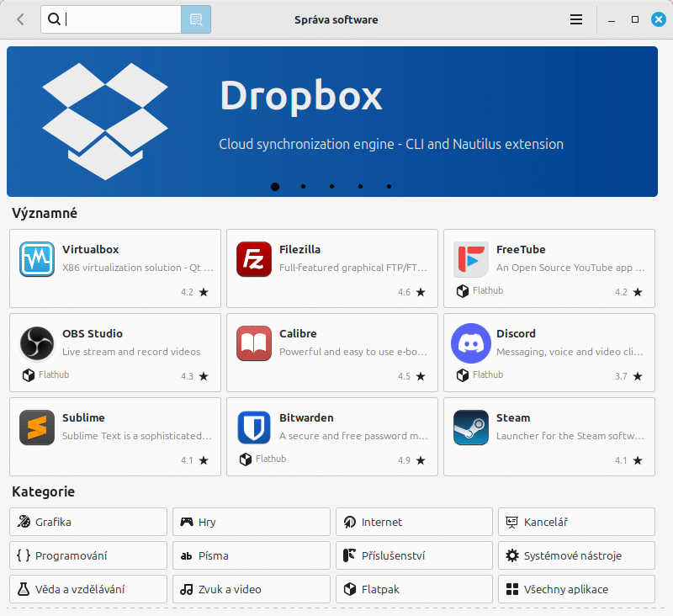Open the OBS Studio icon
Viewport: 673px width, 616px height.
pyautogui.click(x=37, y=343)
